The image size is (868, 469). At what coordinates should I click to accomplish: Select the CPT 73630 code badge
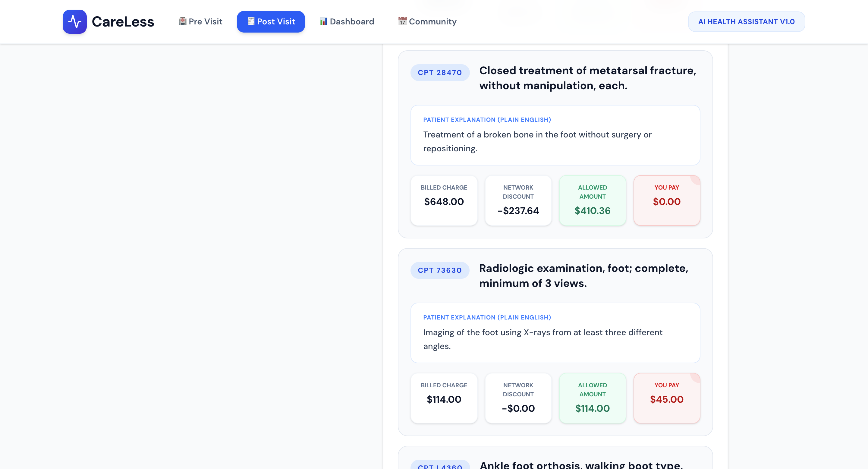pyautogui.click(x=439, y=270)
